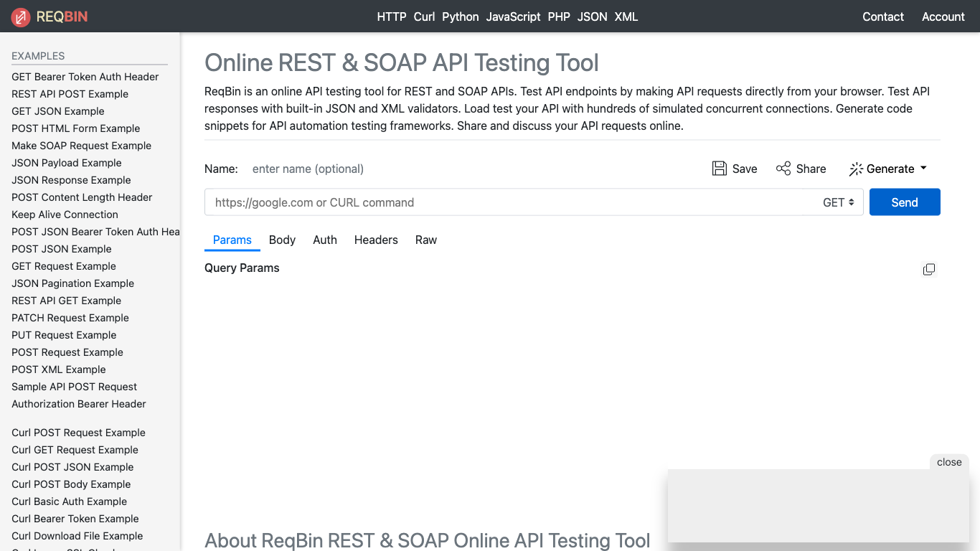This screenshot has height=551, width=980.
Task: Switch to the Headers tab
Action: pos(376,240)
